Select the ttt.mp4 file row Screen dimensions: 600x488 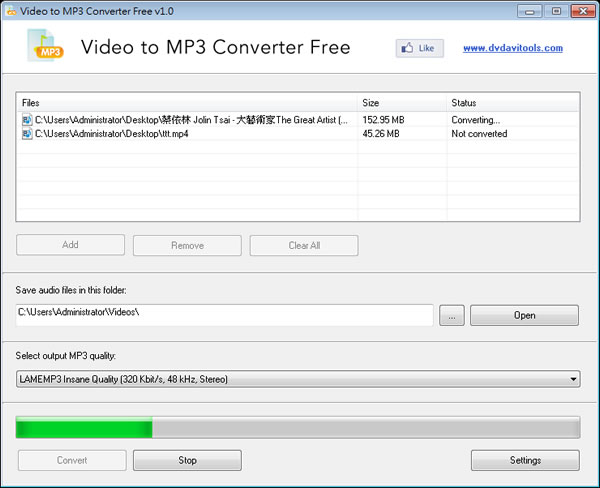click(298, 134)
